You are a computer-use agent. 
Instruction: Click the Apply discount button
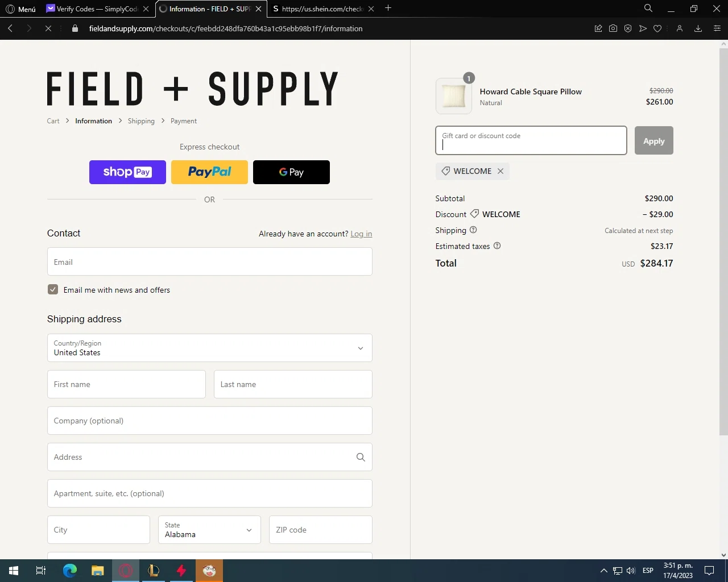point(654,140)
